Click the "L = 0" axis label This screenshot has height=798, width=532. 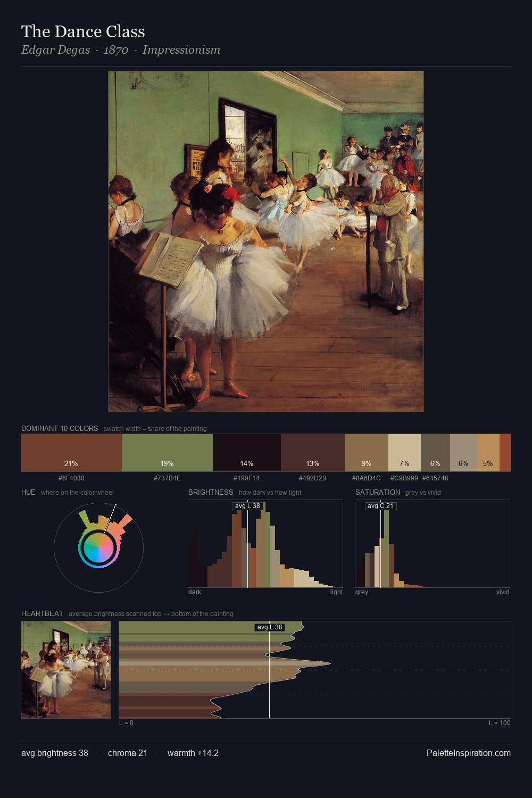(126, 723)
